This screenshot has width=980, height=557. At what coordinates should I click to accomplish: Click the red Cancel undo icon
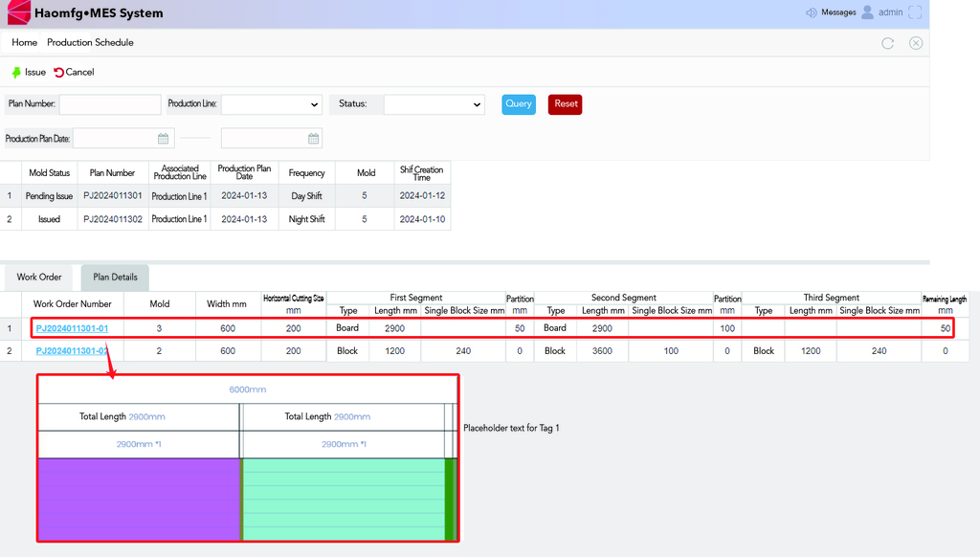[59, 73]
